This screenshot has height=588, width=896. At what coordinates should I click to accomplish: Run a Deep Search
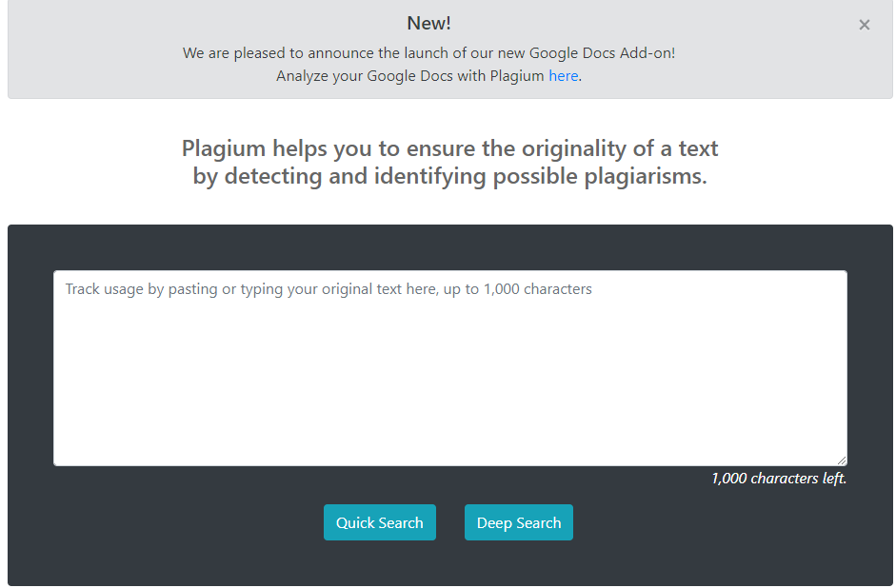[x=518, y=522]
